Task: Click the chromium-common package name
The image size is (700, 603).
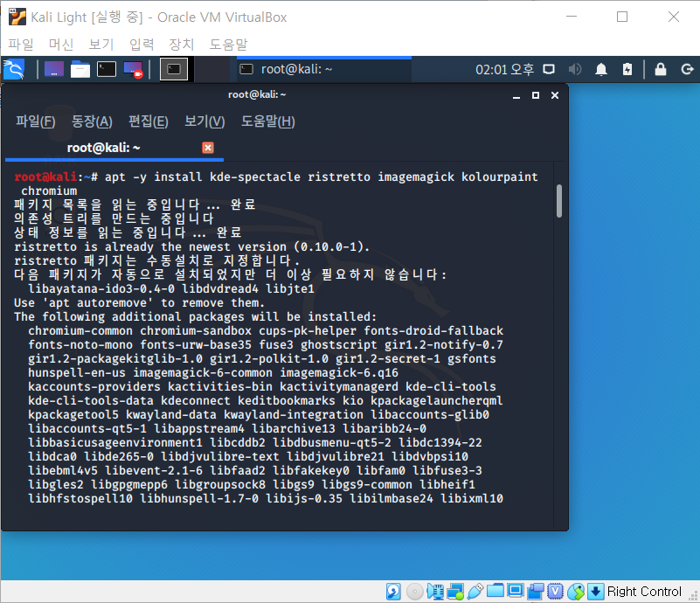Action: 80,330
